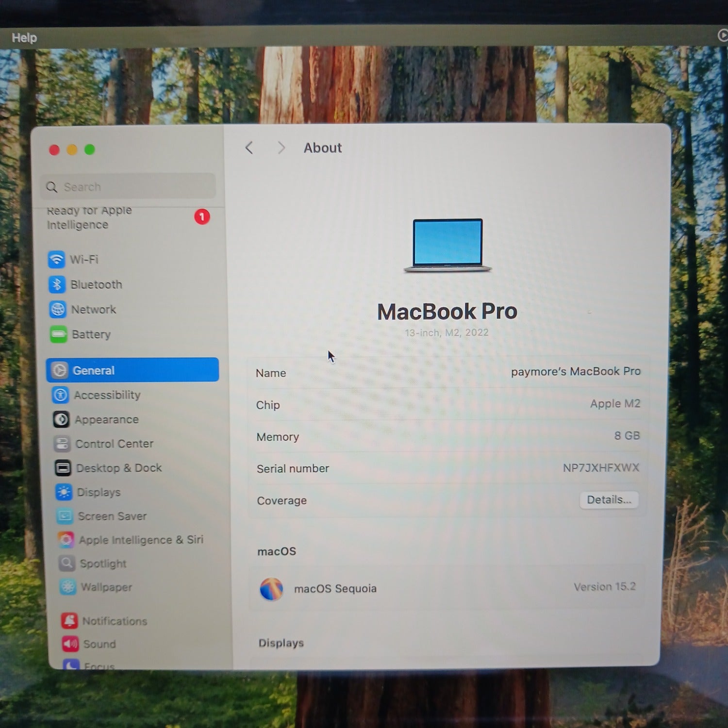
Task: Click the green Battery icon
Action: [58, 334]
